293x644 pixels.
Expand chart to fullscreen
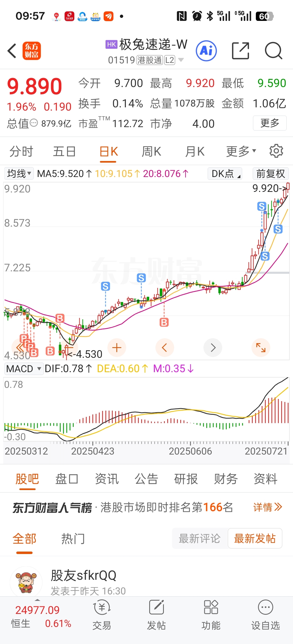261,347
